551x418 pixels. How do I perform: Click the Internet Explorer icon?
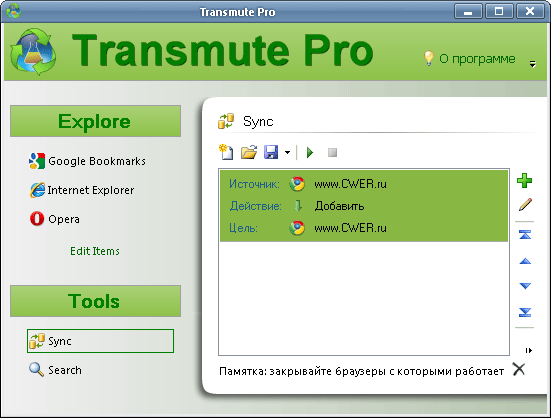point(37,190)
